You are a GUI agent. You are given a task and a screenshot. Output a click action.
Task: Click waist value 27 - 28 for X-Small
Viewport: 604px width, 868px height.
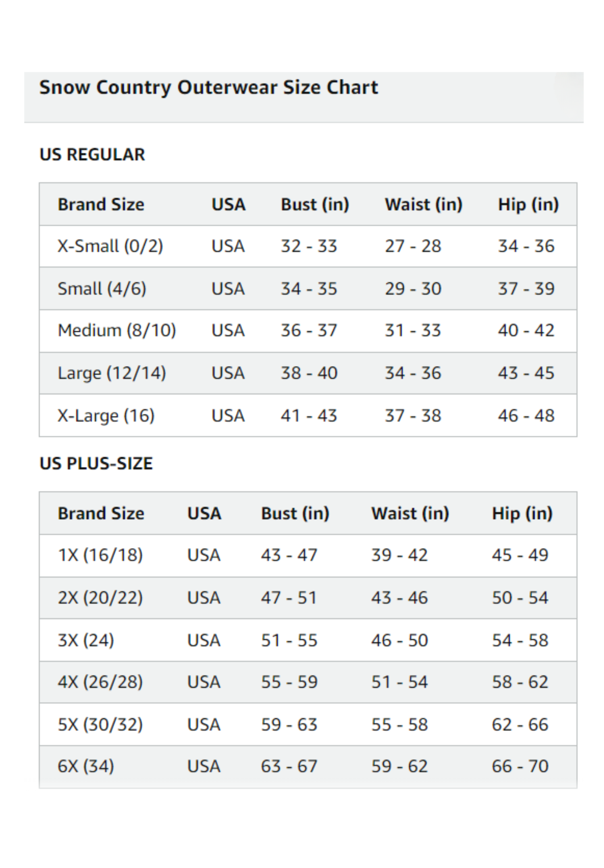click(x=413, y=246)
